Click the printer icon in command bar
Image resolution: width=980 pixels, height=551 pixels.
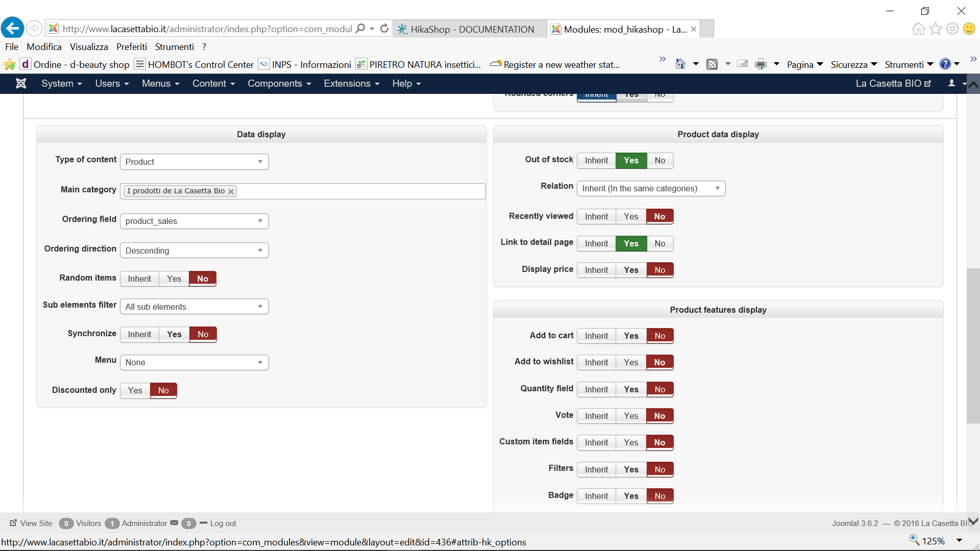pyautogui.click(x=761, y=64)
